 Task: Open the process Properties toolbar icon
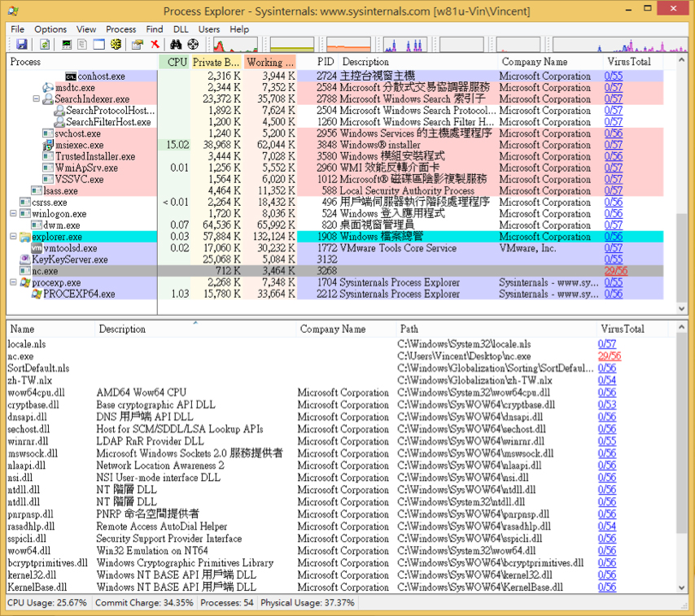point(138,44)
